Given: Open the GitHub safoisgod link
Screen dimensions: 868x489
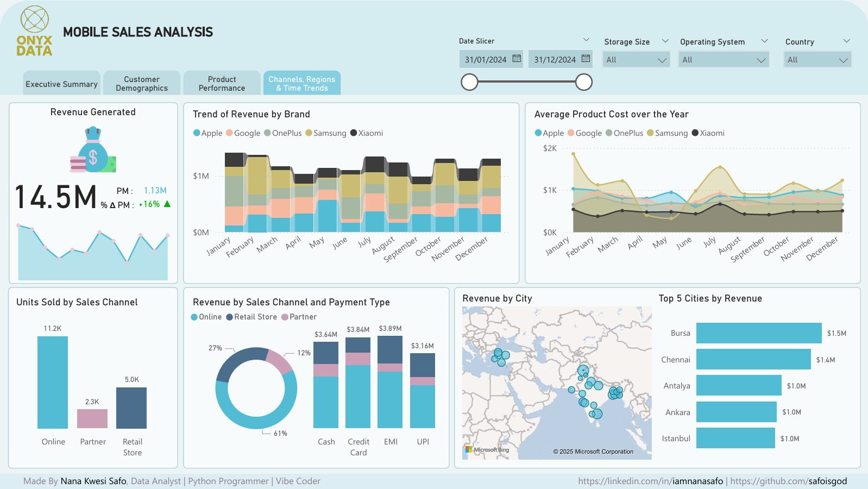Looking at the screenshot, I should pos(789,481).
